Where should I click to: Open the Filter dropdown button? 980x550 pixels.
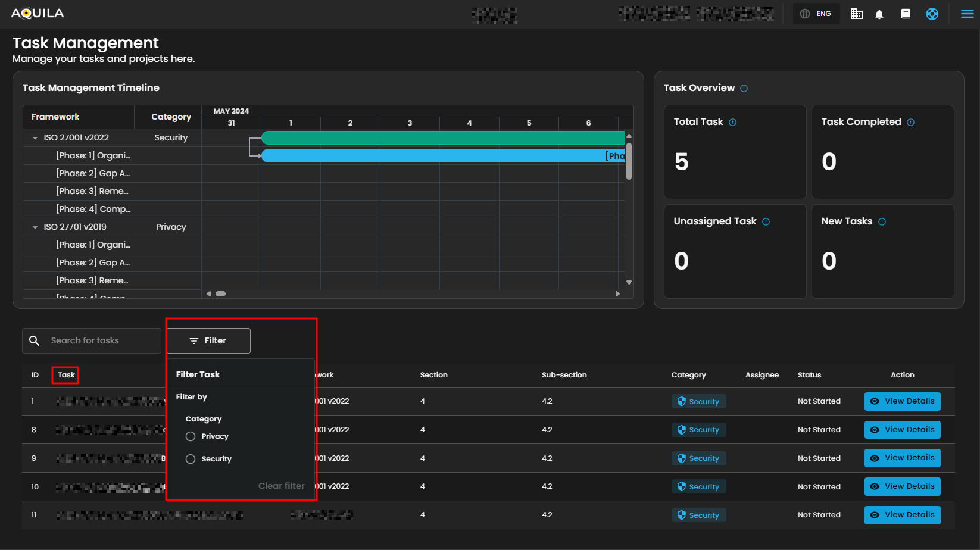[x=208, y=340]
